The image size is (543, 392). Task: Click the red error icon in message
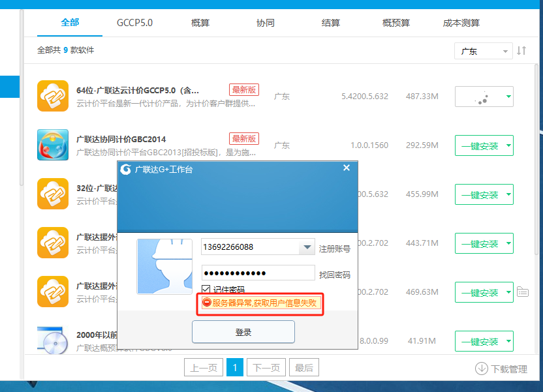click(207, 302)
